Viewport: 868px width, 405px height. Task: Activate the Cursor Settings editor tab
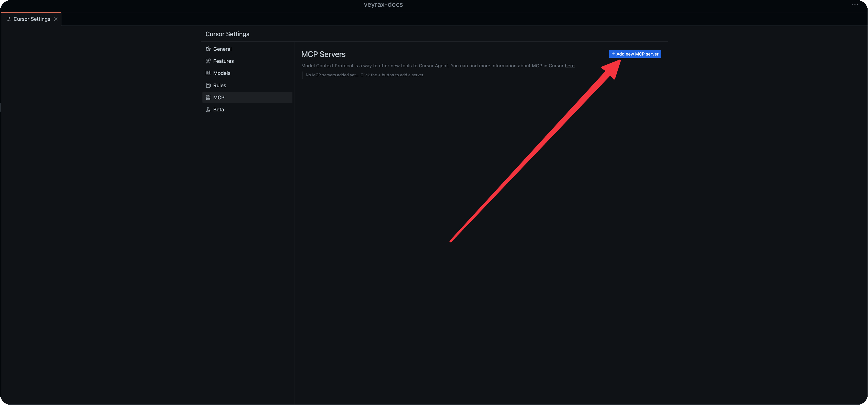[32, 19]
